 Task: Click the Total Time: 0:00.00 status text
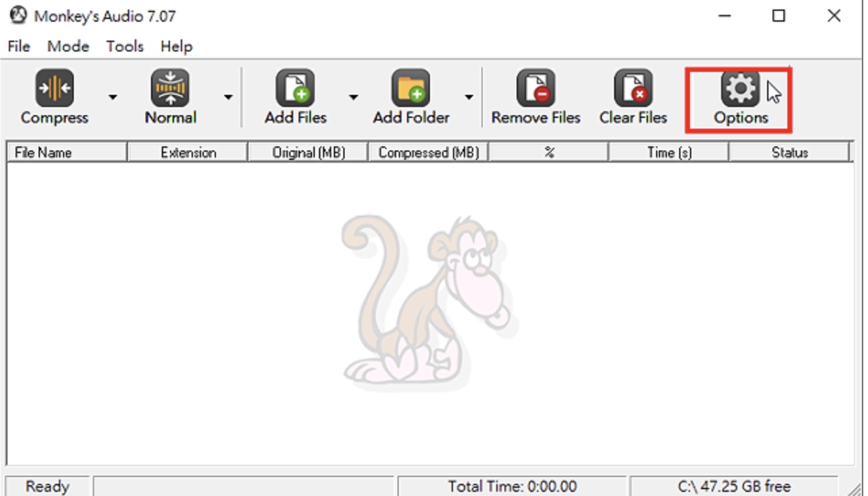click(513, 487)
